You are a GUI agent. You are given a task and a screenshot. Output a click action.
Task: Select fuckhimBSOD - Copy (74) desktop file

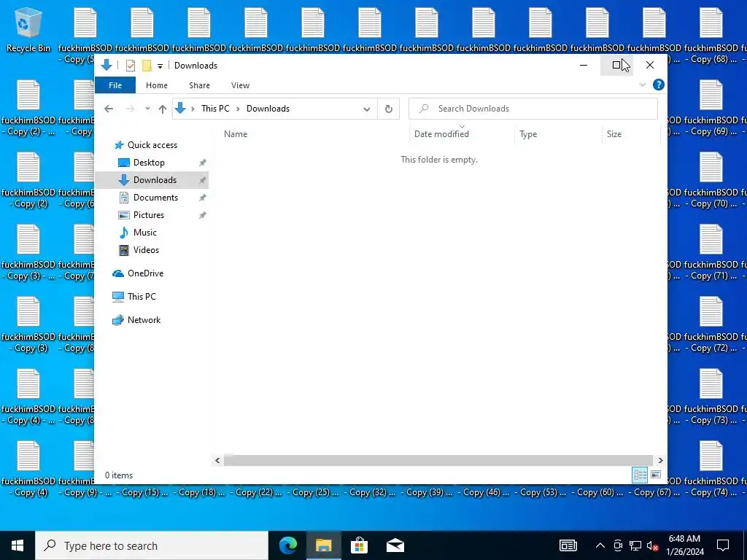click(711, 468)
